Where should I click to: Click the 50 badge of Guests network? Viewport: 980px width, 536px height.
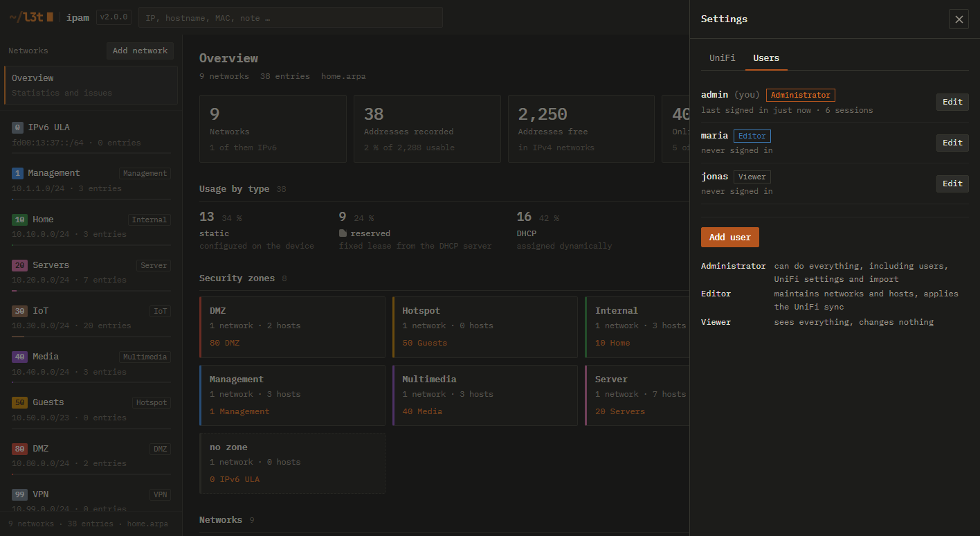[19, 402]
